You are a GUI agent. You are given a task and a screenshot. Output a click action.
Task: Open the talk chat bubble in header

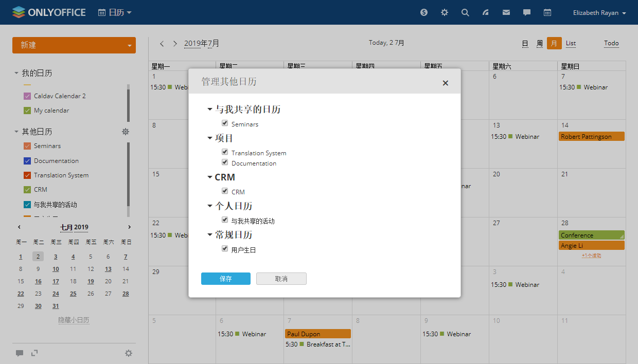527,12
